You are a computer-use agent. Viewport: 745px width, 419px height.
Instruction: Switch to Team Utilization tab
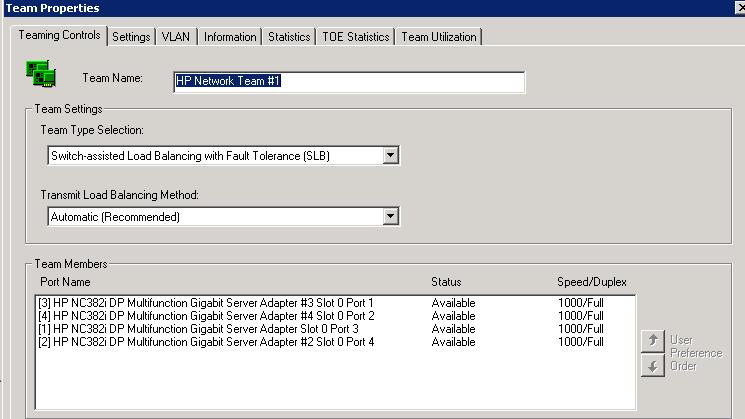pyautogui.click(x=439, y=37)
